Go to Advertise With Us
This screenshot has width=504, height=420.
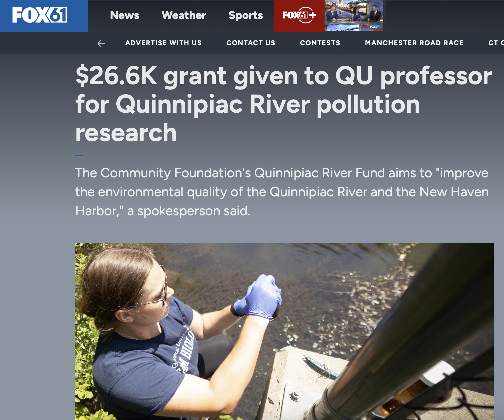163,43
